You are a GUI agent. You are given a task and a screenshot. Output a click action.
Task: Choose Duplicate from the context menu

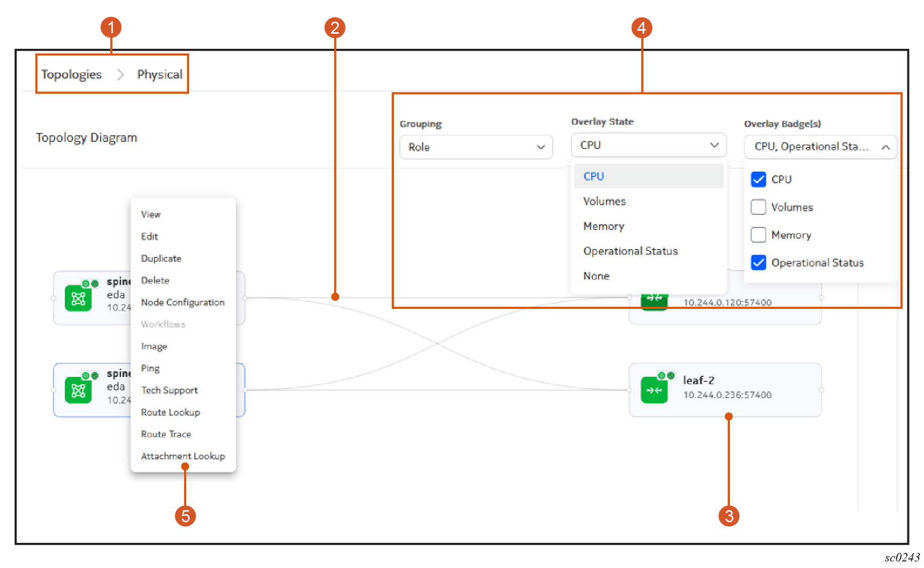coord(183,258)
